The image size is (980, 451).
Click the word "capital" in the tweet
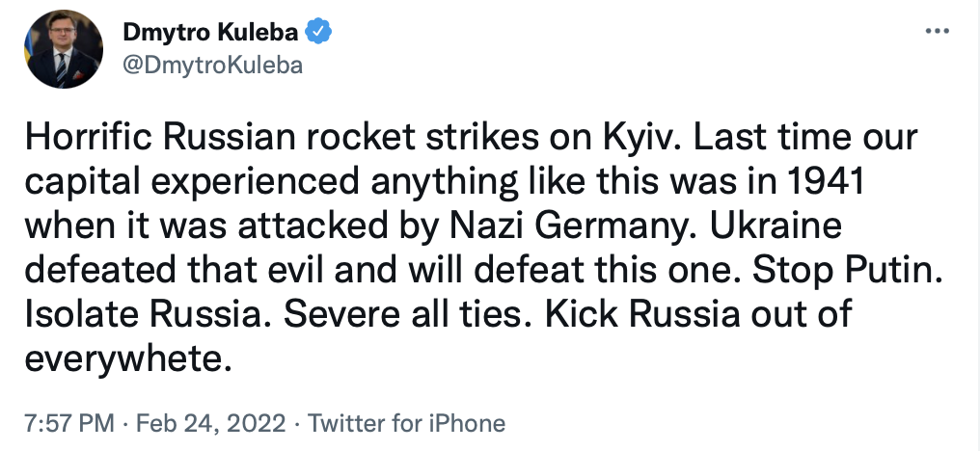point(83,187)
